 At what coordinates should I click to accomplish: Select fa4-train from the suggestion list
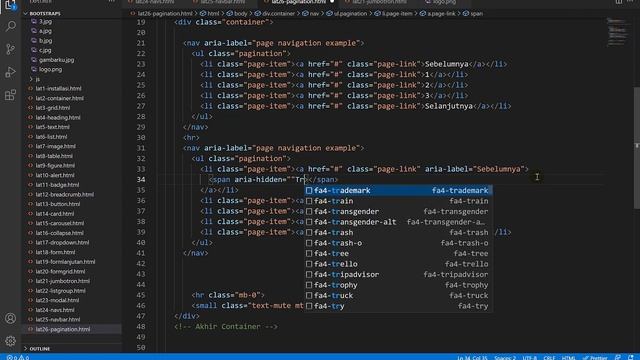click(x=398, y=201)
